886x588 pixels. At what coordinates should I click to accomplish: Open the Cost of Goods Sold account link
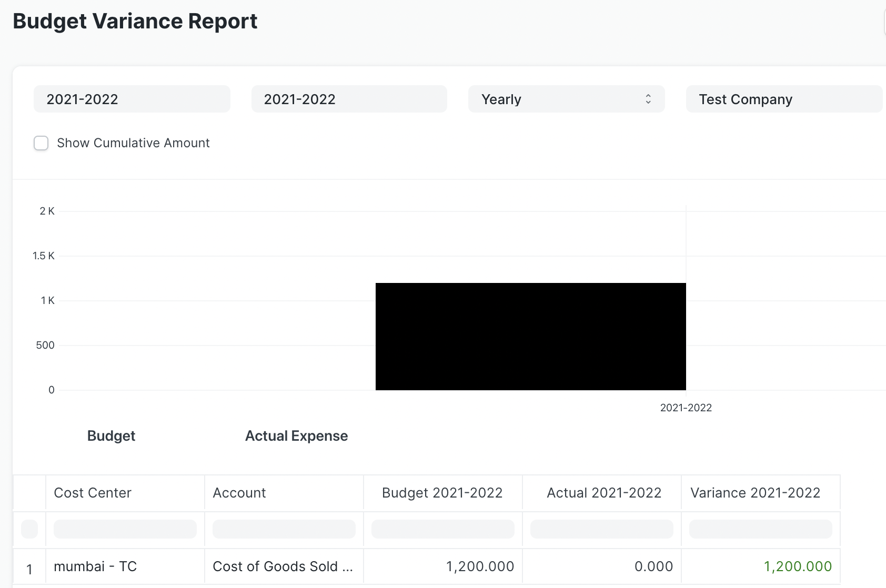coord(284,566)
